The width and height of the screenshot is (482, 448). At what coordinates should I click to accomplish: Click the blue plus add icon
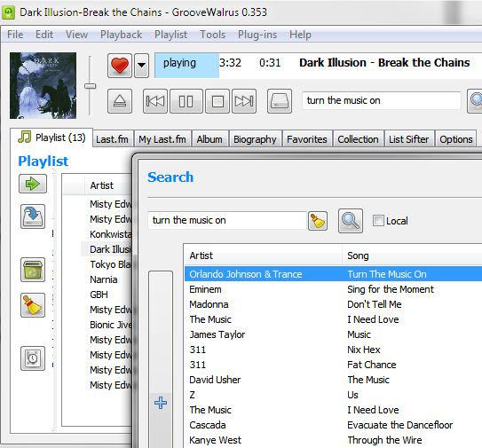161,403
